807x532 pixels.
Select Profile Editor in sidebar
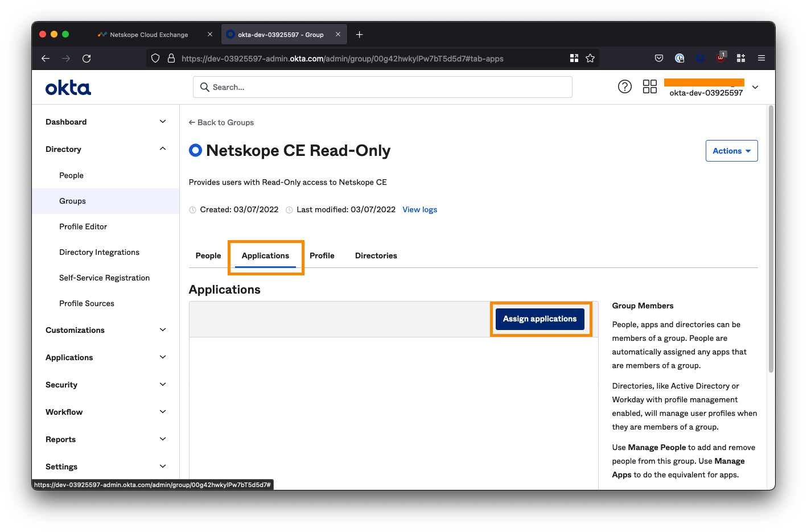pos(83,226)
